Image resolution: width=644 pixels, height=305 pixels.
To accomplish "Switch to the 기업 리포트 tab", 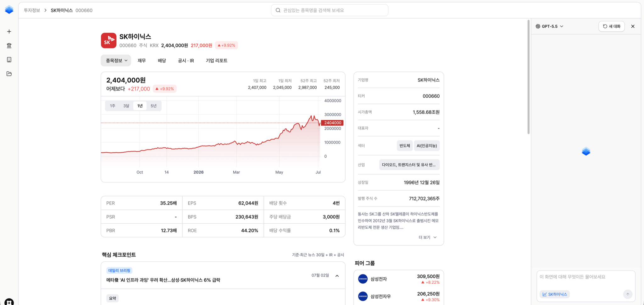I will [216, 61].
